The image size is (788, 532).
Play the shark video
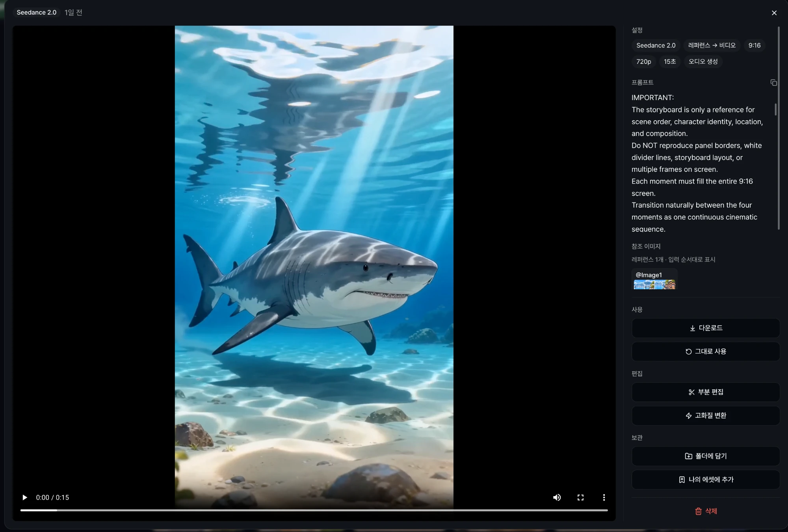coord(24,497)
